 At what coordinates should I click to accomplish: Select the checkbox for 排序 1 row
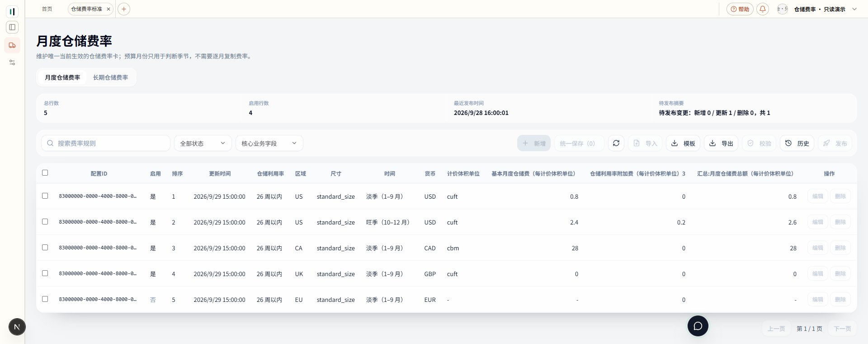tap(45, 196)
